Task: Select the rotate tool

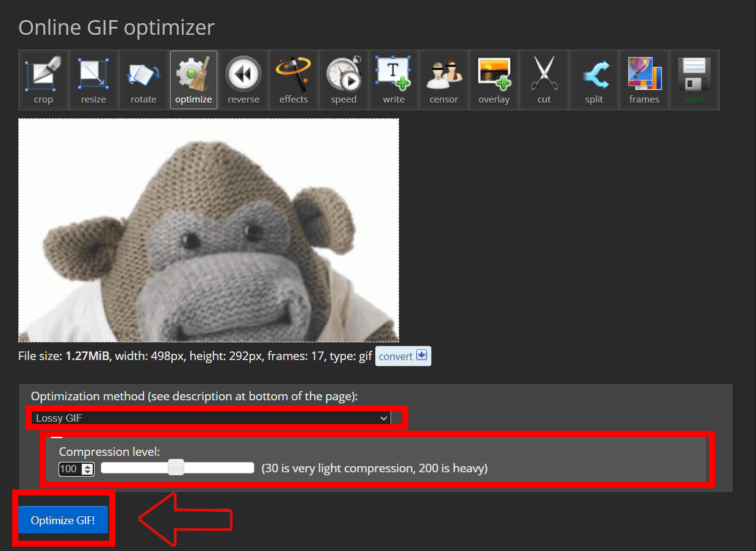Action: (143, 80)
